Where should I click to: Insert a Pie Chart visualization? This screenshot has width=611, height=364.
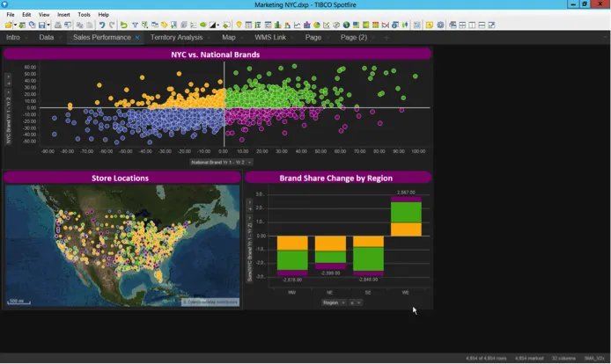[x=317, y=25]
